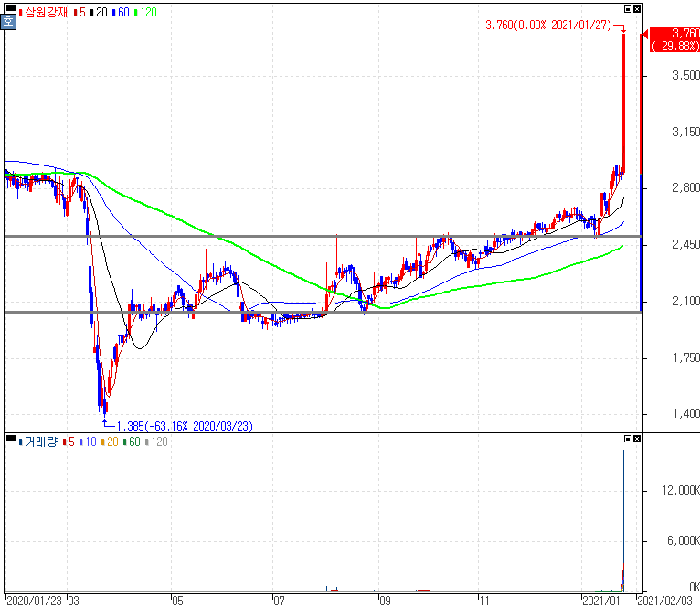Click the 07 month label on date axis

[279, 602]
